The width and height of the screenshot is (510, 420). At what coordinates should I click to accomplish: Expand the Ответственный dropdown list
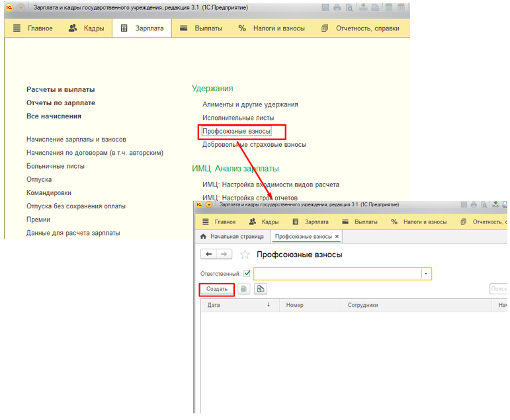(x=426, y=274)
